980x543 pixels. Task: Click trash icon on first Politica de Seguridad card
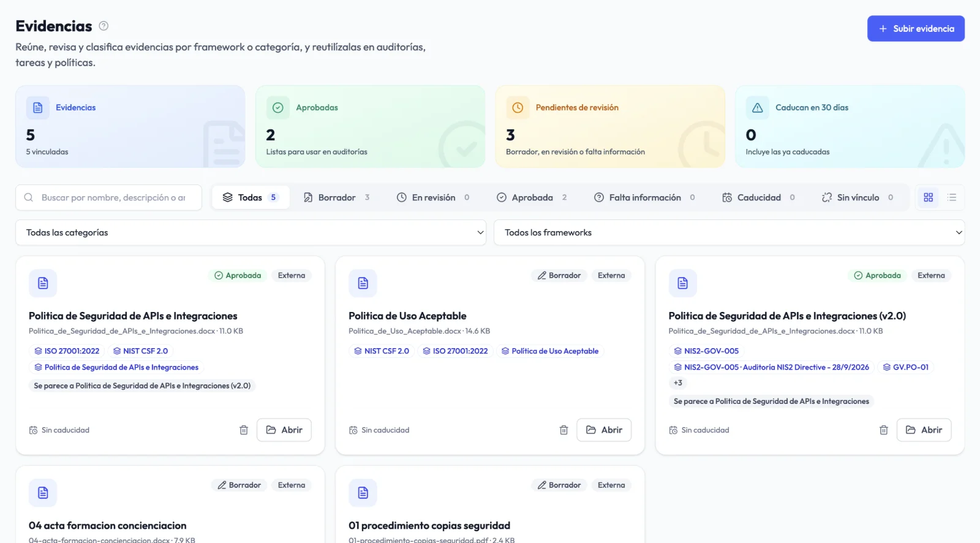[x=244, y=430]
